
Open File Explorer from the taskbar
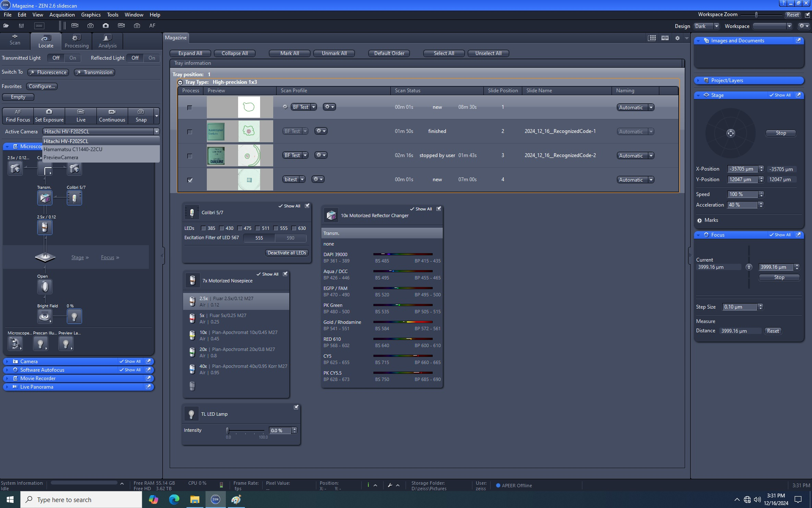[x=195, y=500]
